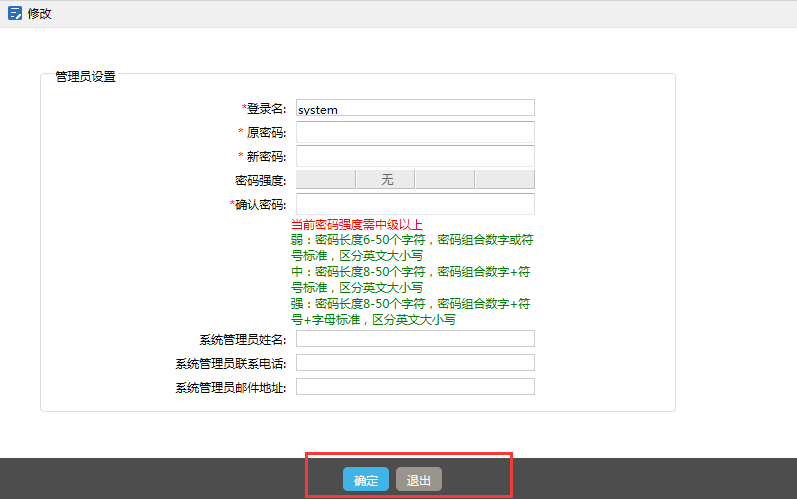797x499 pixels.
Task: Click the green 强 password rule text
Action: (410, 312)
